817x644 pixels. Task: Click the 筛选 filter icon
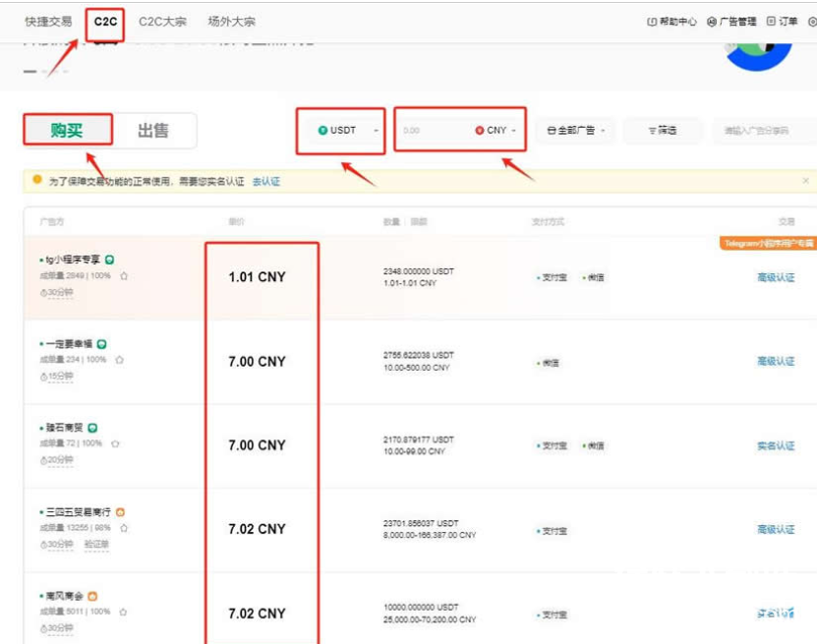654,130
